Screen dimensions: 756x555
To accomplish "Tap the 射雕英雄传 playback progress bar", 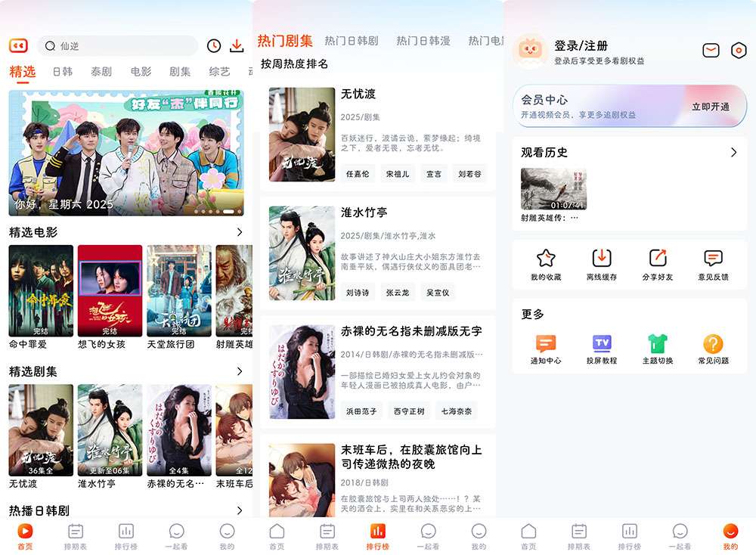I will pyautogui.click(x=553, y=208).
